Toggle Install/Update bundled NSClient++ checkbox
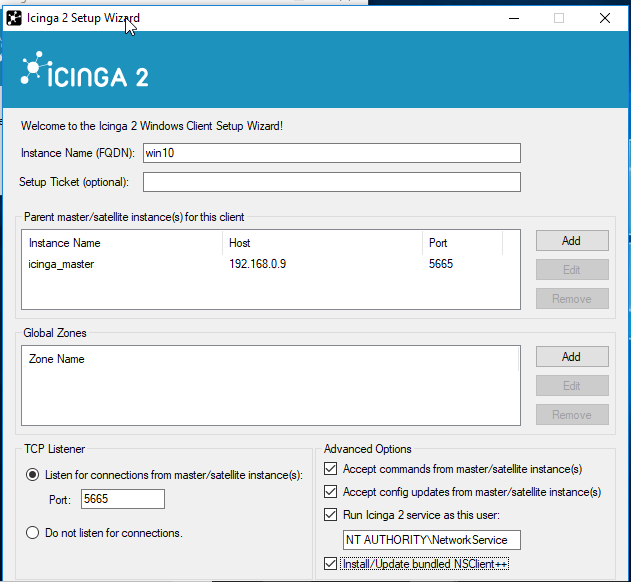This screenshot has width=631, height=582. [330, 563]
